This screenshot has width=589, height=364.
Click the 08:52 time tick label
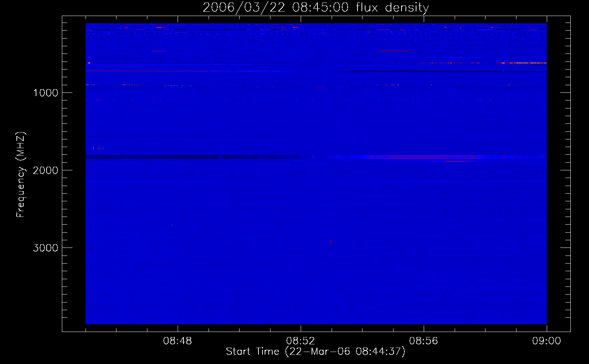tap(301, 341)
